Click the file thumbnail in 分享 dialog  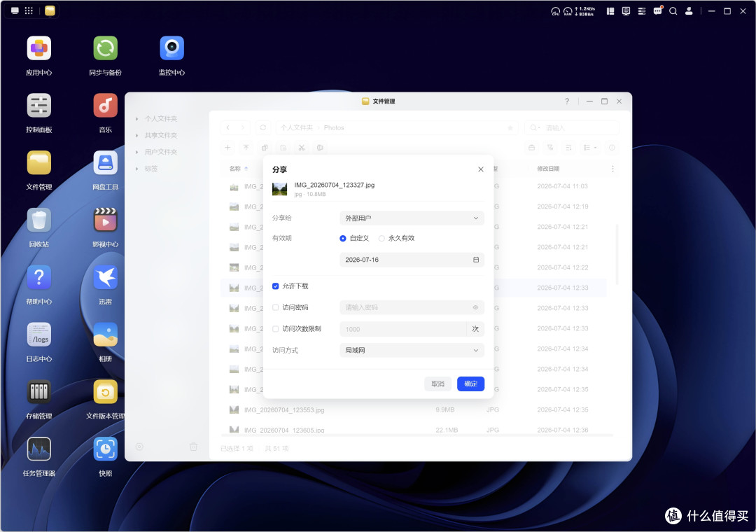click(279, 189)
